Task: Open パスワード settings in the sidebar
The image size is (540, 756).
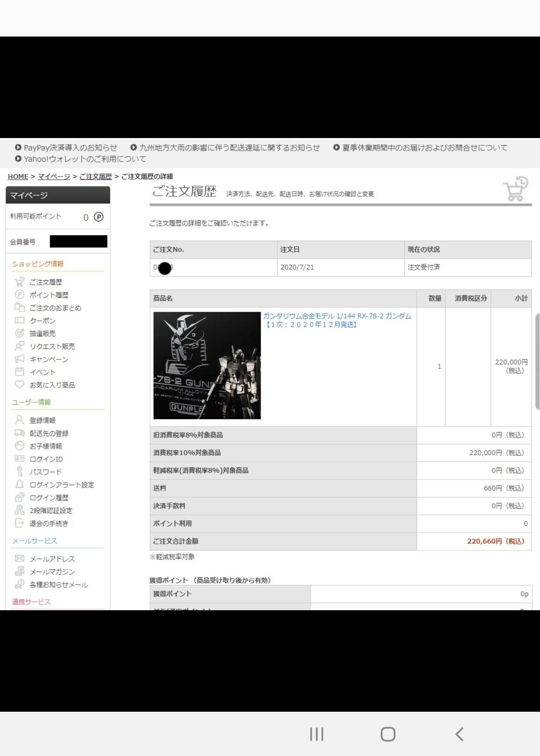Action: [x=46, y=472]
